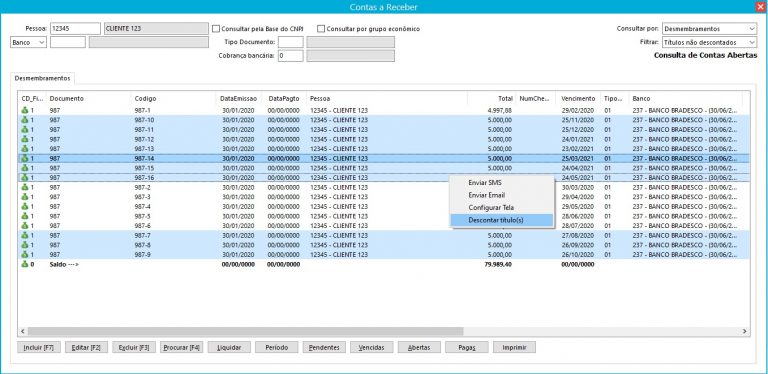Click the money bag icon in row 987-8
This screenshot has width=768, height=374.
(x=25, y=245)
